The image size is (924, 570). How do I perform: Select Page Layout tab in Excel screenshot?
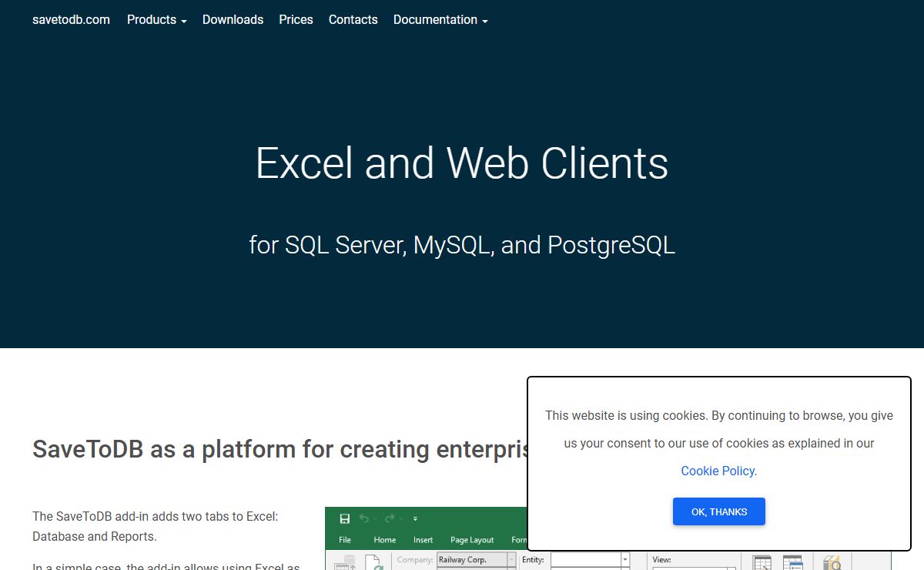point(472,540)
